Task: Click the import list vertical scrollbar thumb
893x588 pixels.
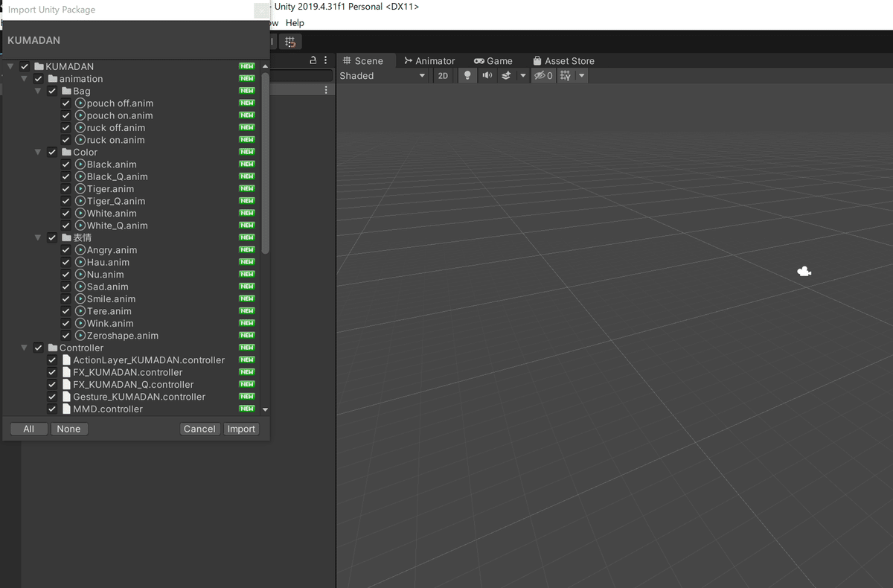Action: pyautogui.click(x=266, y=164)
